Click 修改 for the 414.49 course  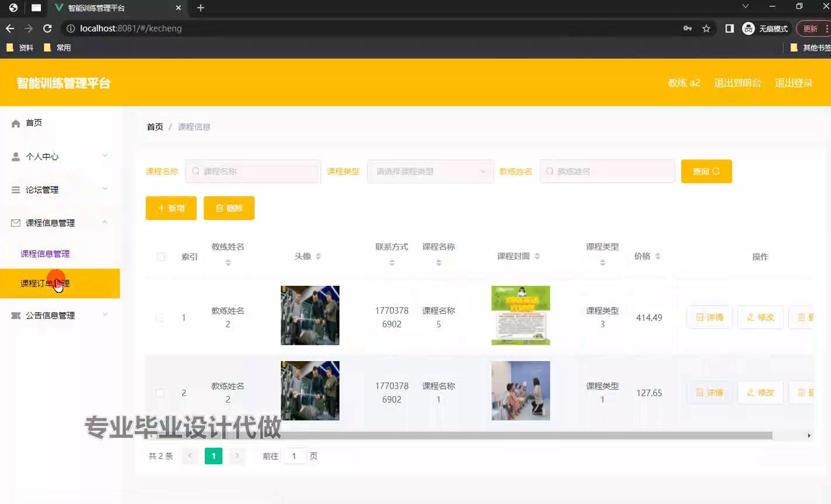tap(760, 317)
